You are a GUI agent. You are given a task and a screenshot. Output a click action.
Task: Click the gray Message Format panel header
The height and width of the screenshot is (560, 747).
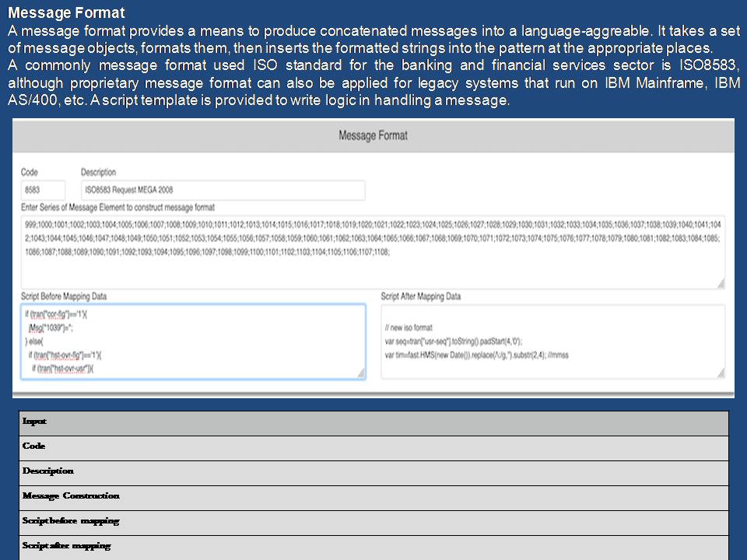coord(373,135)
